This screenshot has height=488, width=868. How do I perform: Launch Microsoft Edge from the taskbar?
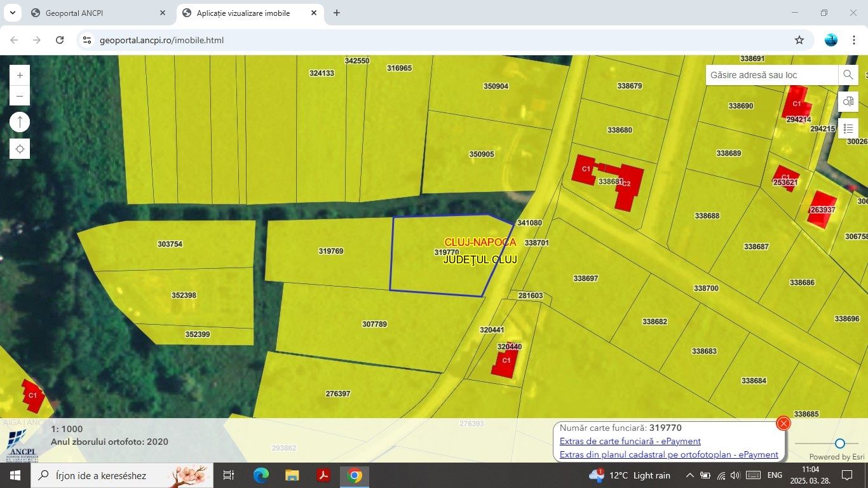tap(261, 475)
